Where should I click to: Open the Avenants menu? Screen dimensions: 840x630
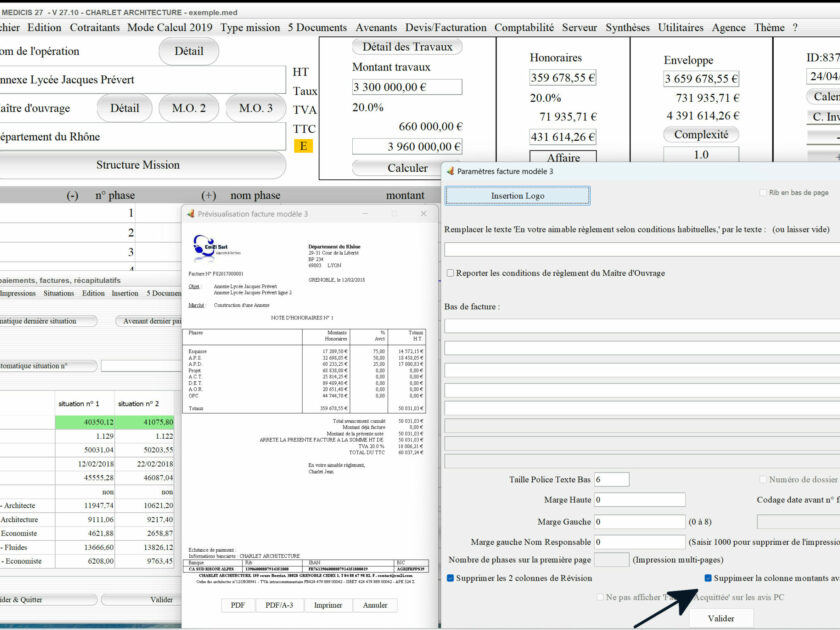tap(376, 27)
